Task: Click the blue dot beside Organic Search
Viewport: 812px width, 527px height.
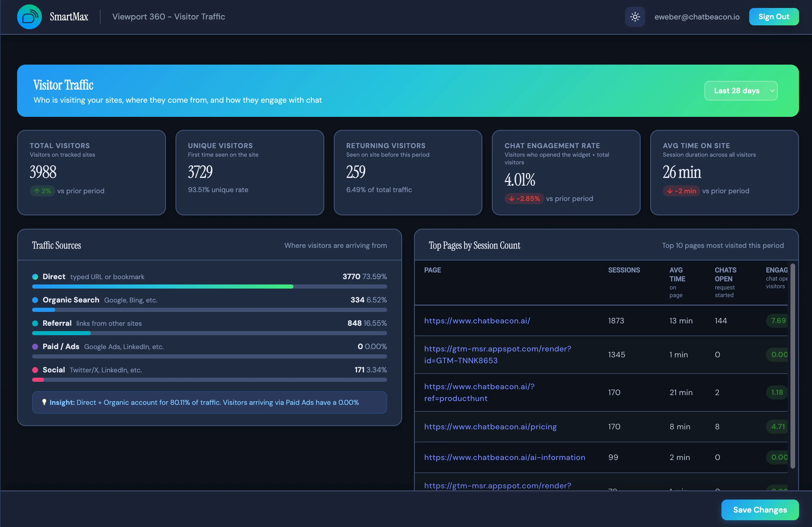Action: pos(35,300)
